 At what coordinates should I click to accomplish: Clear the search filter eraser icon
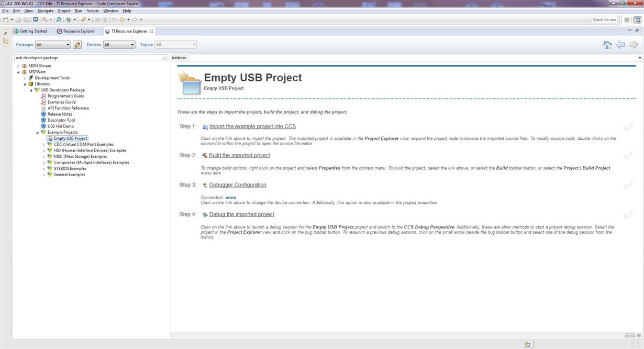point(164,58)
